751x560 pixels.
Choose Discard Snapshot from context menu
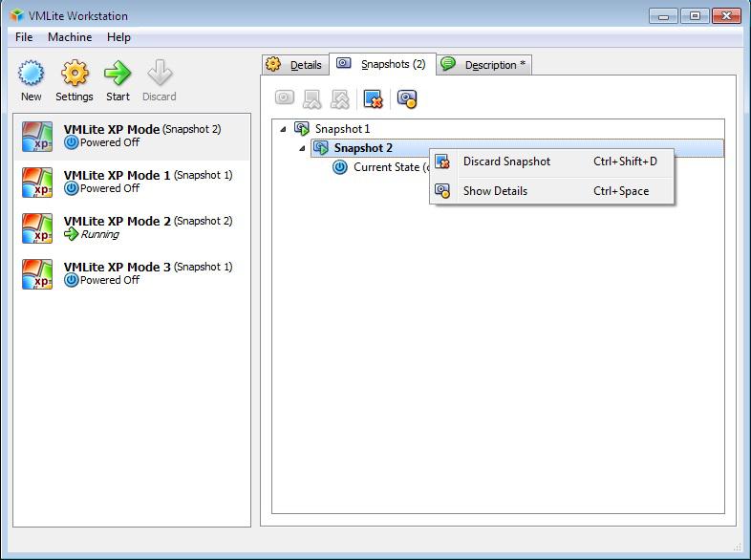[x=551, y=162]
